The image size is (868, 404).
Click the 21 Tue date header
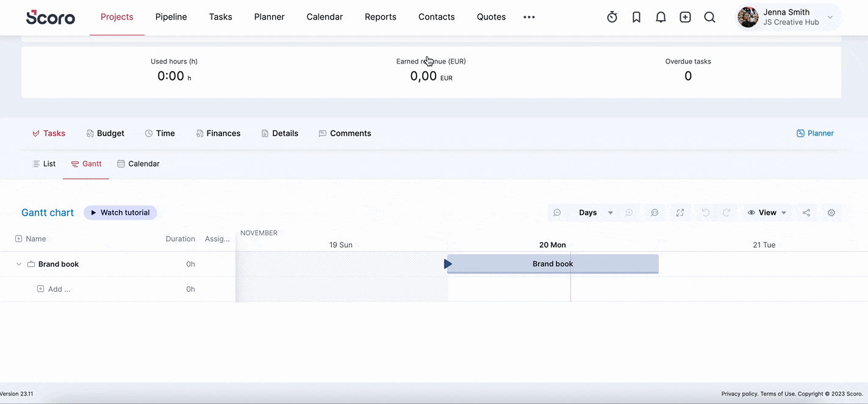(x=764, y=245)
